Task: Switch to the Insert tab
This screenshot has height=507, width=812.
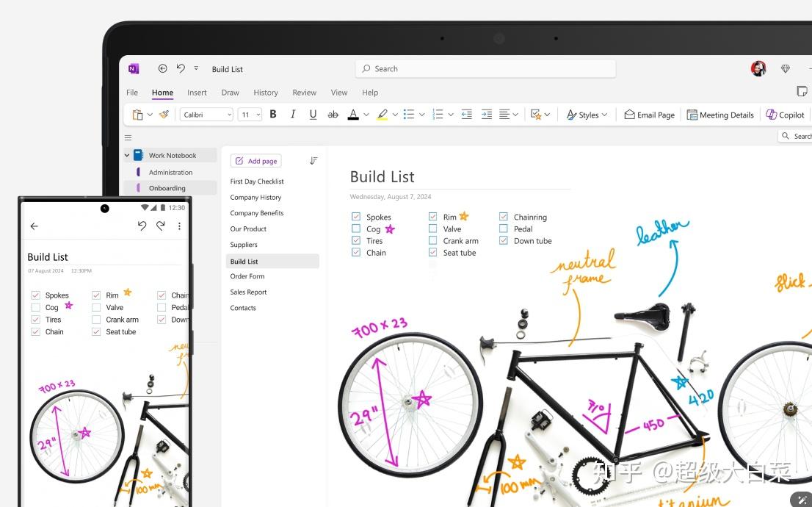Action: (197, 93)
